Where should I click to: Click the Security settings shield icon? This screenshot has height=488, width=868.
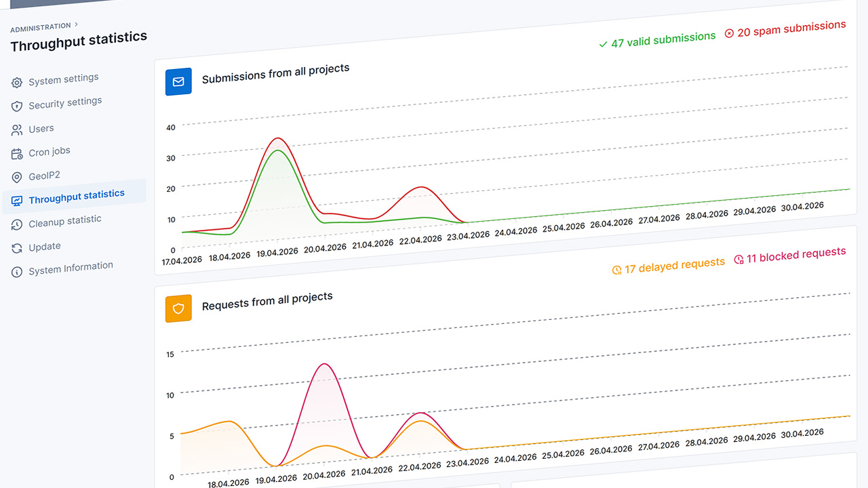point(17,107)
